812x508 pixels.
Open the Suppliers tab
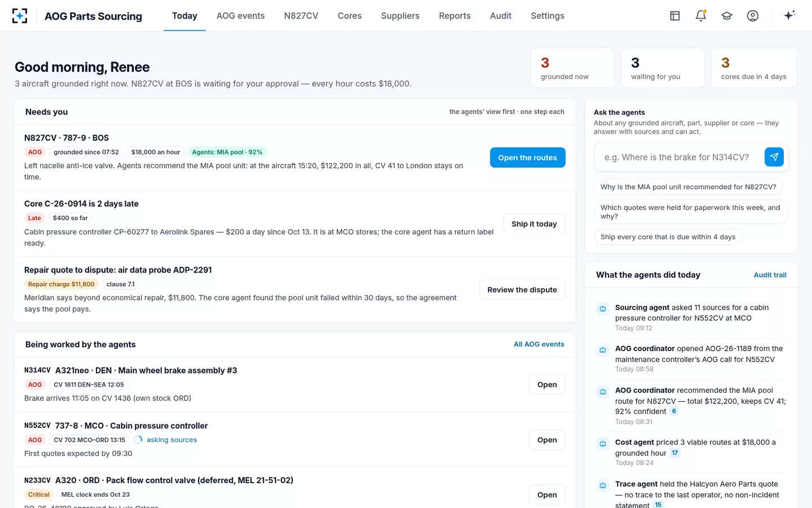(400, 16)
